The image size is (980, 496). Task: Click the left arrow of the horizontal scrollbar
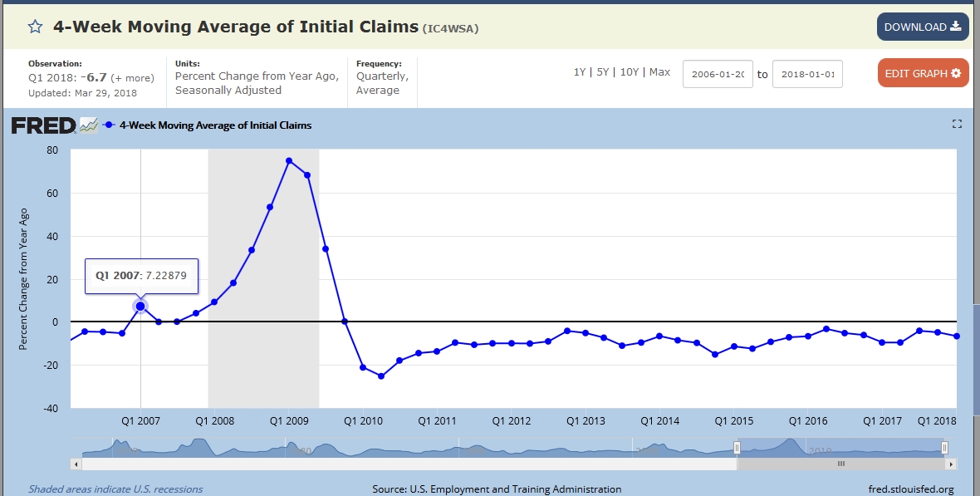click(76, 464)
